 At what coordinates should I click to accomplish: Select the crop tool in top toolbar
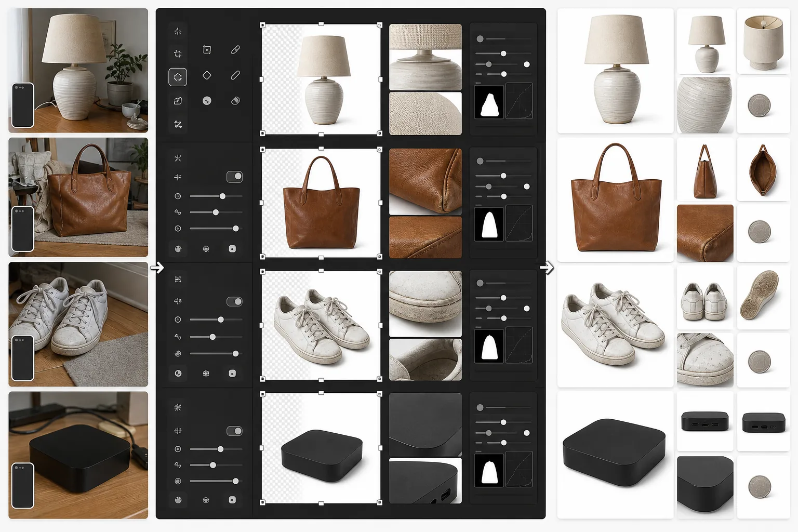178,54
